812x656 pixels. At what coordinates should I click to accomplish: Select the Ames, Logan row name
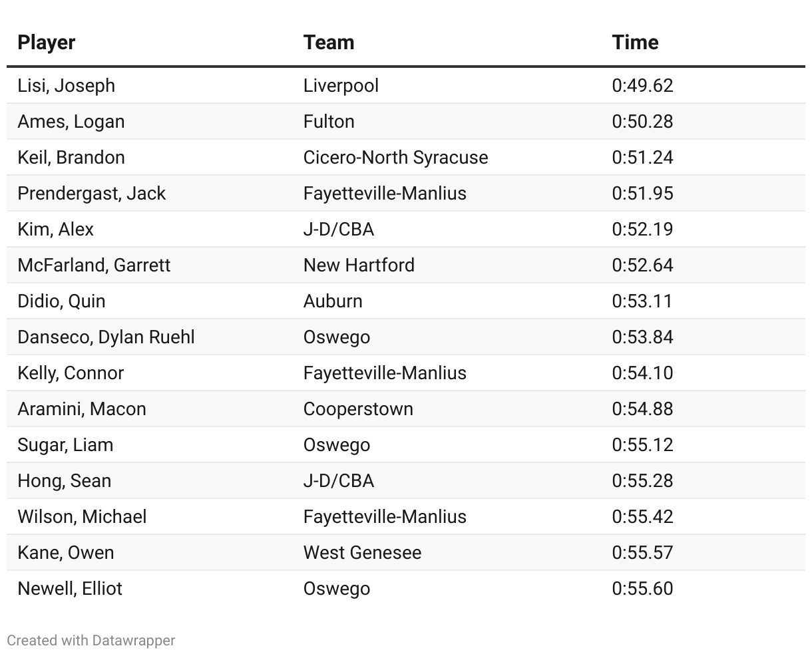[x=71, y=121]
